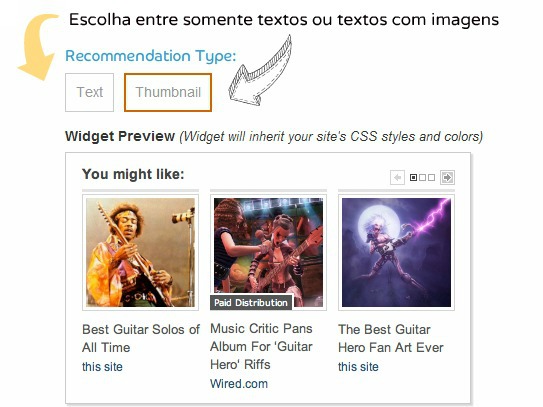
Task: Select the third page indicator dot
Action: point(431,178)
